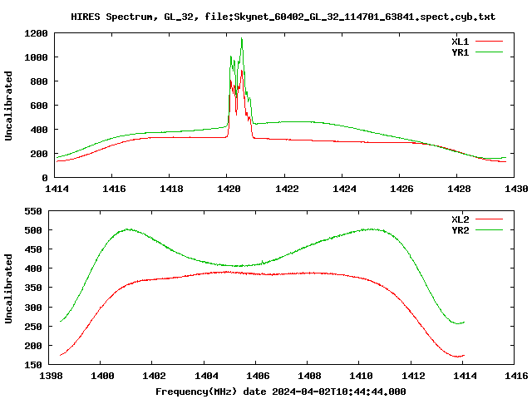Select the YR1 legend label
The image size is (532, 399).
tap(460, 52)
